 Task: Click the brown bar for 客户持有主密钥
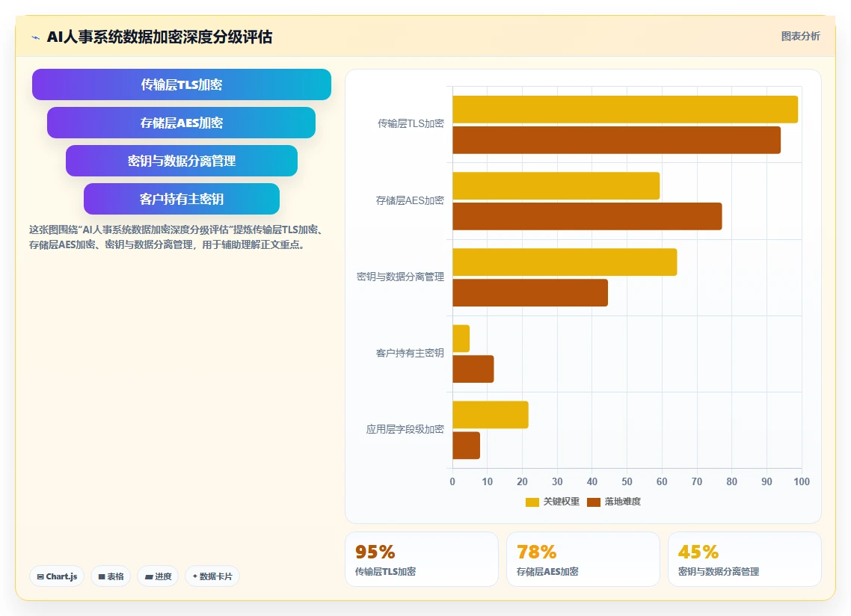(x=473, y=369)
